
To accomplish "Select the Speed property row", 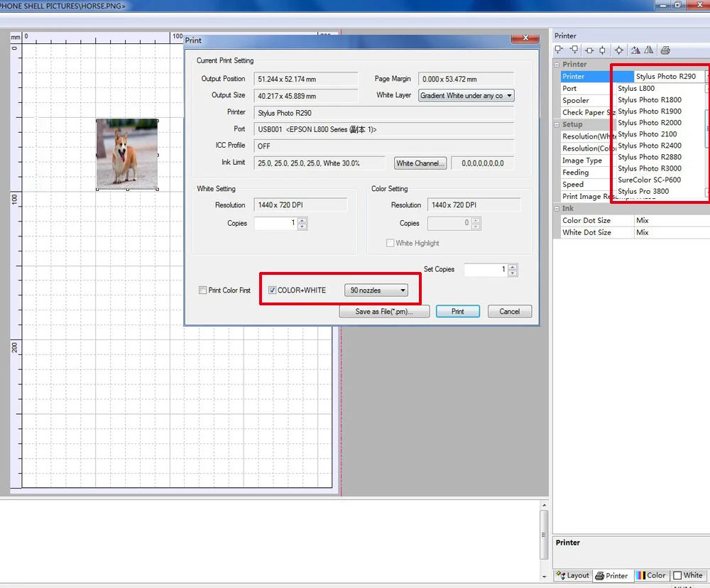I will coord(587,185).
